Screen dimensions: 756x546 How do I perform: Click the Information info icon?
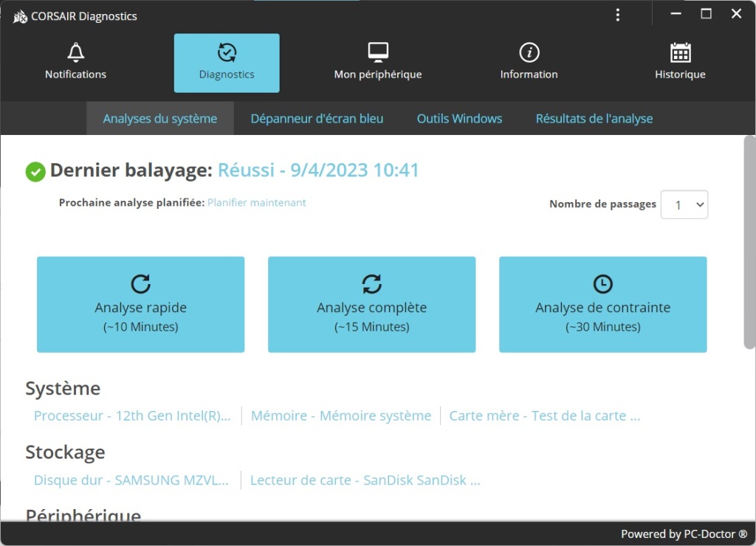pos(529,52)
